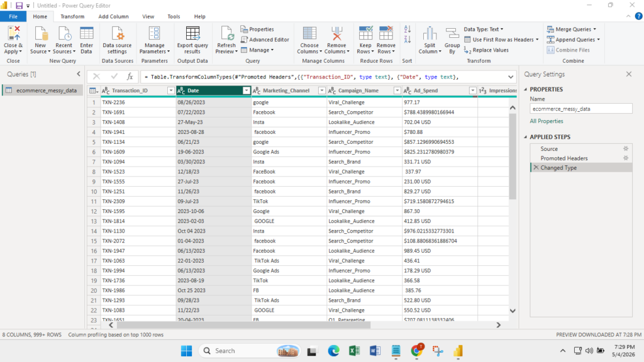Open Date column filter dropdown

pyautogui.click(x=246, y=90)
